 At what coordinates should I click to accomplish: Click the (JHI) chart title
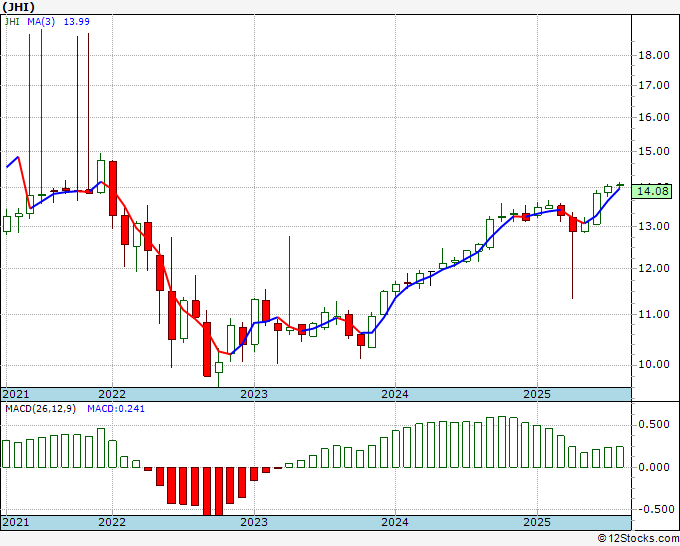pyautogui.click(x=18, y=7)
